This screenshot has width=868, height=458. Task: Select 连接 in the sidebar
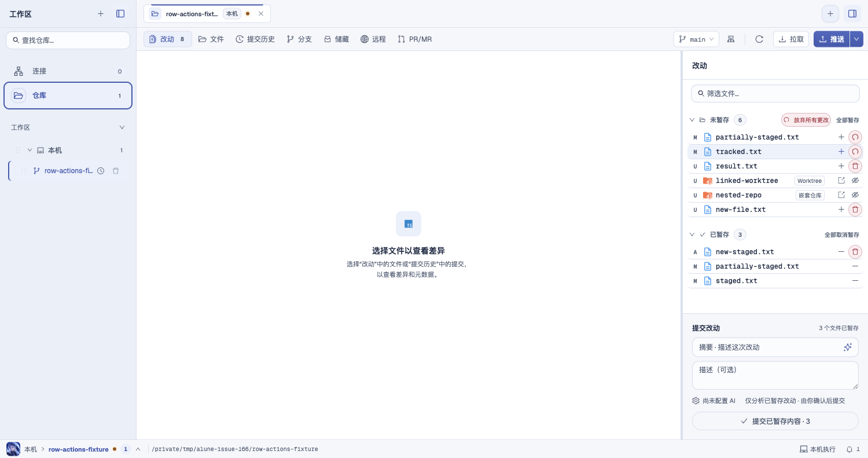pyautogui.click(x=68, y=71)
